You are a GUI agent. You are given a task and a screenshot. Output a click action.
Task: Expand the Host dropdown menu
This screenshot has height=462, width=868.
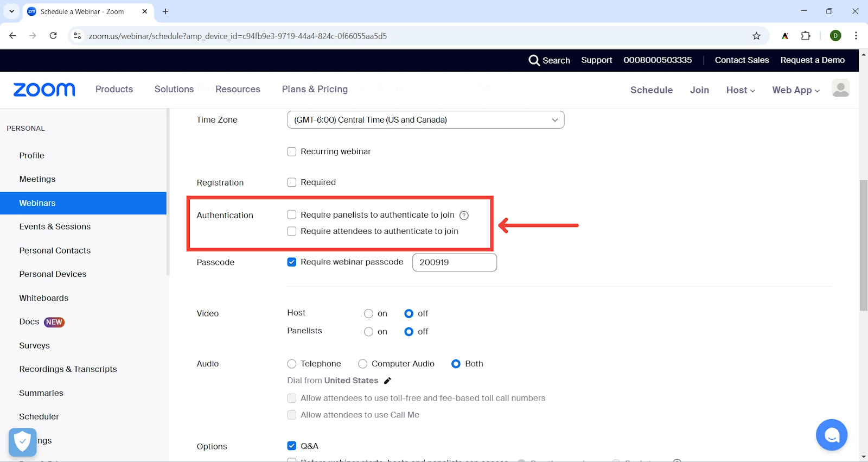coord(740,90)
